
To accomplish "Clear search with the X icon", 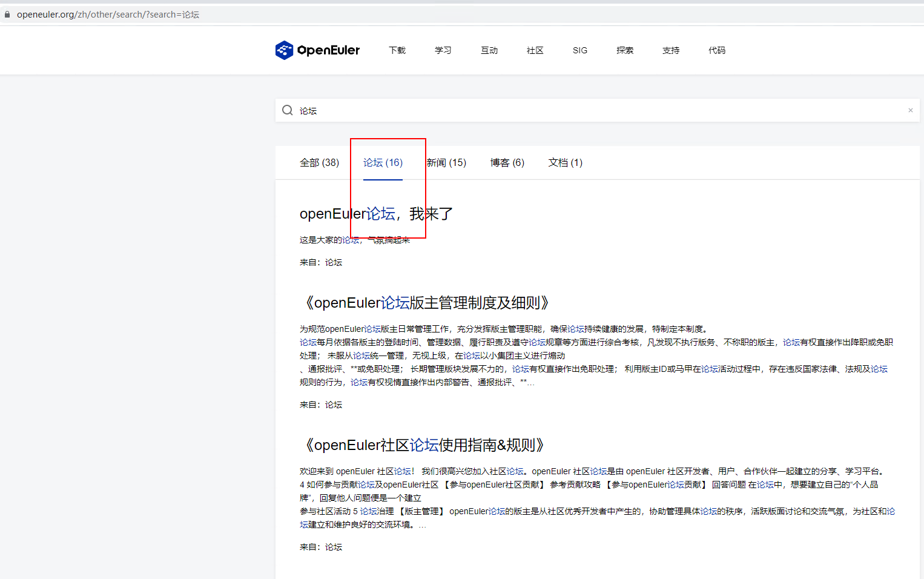I will tap(910, 110).
